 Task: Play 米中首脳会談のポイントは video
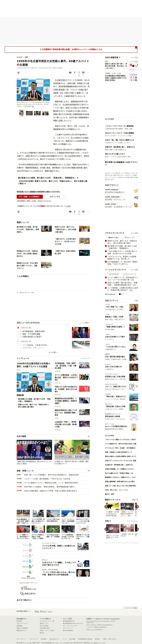tap(34, 450)
